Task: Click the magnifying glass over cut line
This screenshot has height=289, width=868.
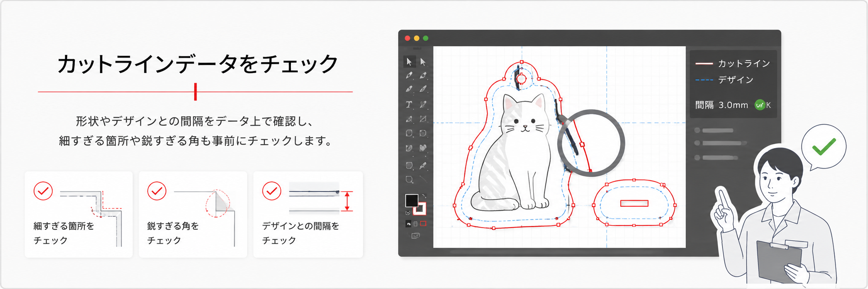Action: coord(591,143)
